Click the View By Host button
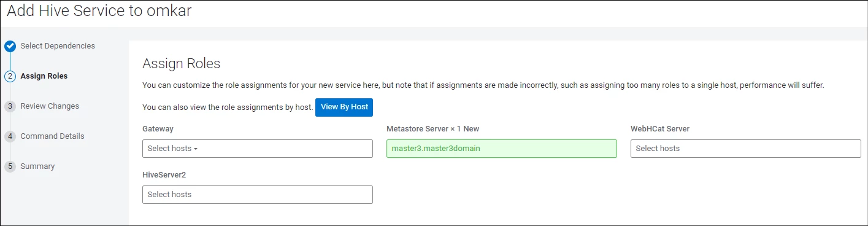The image size is (868, 226). tap(344, 107)
